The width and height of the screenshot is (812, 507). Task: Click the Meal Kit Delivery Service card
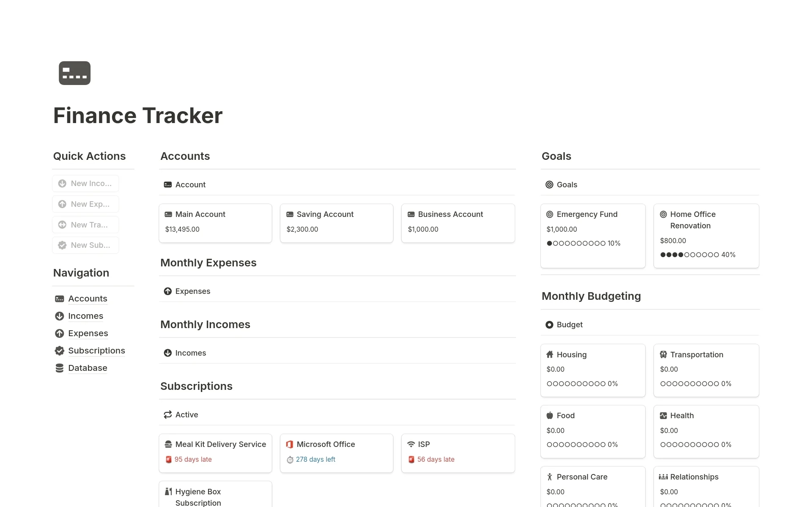[216, 452]
